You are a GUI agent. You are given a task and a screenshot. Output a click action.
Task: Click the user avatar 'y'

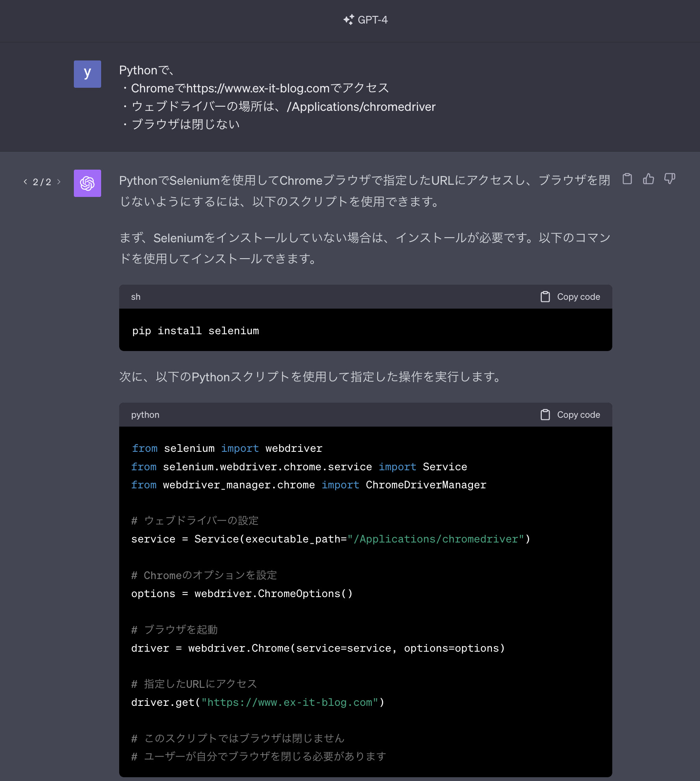pos(87,74)
